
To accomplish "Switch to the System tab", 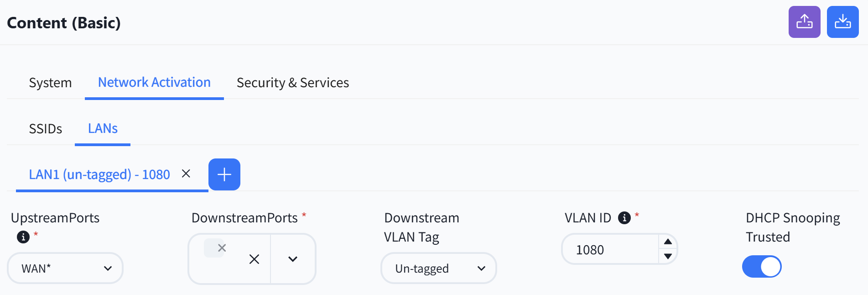I will coord(50,83).
